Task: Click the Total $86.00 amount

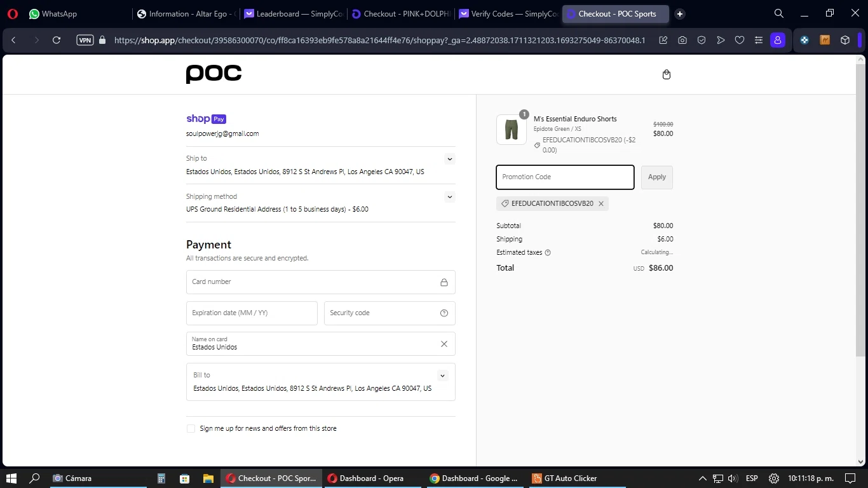Action: pyautogui.click(x=661, y=268)
